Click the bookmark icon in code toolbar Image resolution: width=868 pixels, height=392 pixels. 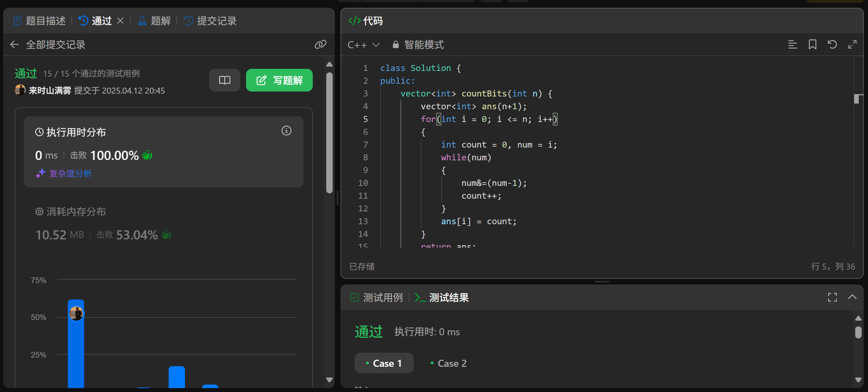click(x=812, y=44)
